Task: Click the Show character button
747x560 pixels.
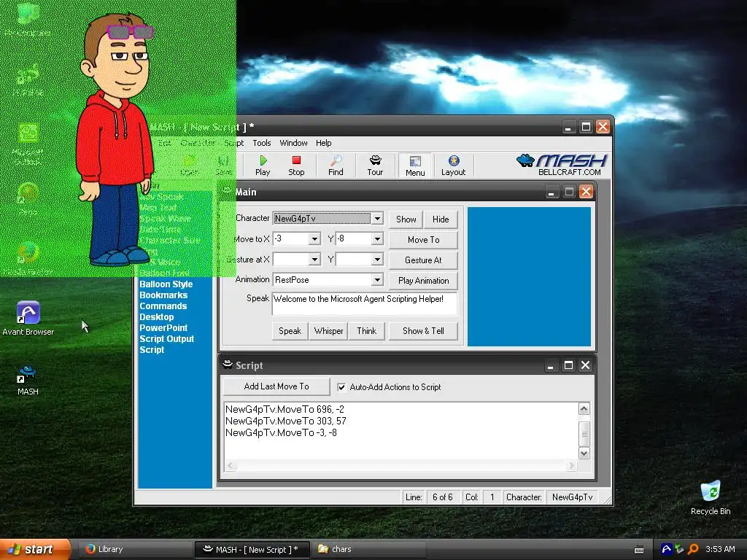Action: point(406,219)
